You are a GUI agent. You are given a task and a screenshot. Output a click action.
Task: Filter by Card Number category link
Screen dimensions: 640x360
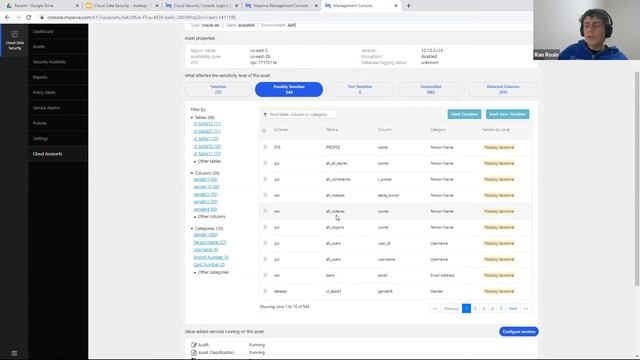click(x=209, y=265)
